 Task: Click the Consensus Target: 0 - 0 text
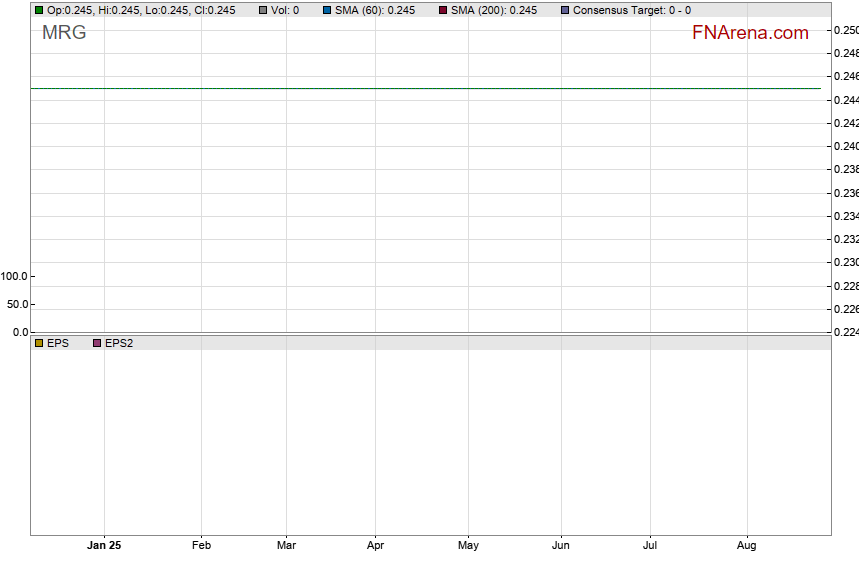pyautogui.click(x=631, y=10)
